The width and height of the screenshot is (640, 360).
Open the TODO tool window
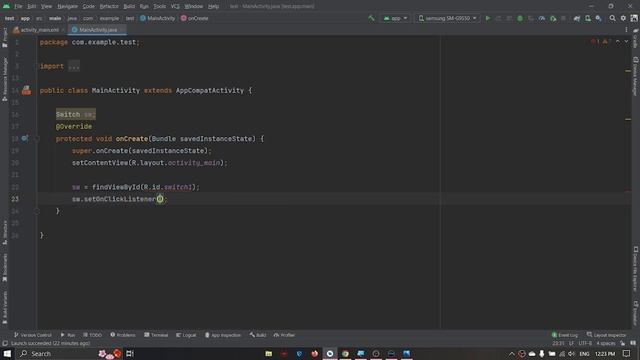(x=92, y=335)
